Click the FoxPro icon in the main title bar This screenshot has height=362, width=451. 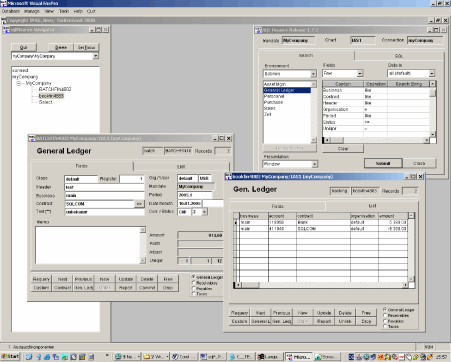tap(3, 3)
